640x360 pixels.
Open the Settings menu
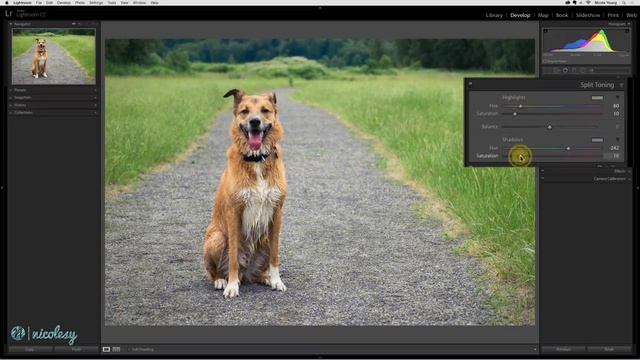click(x=96, y=2)
